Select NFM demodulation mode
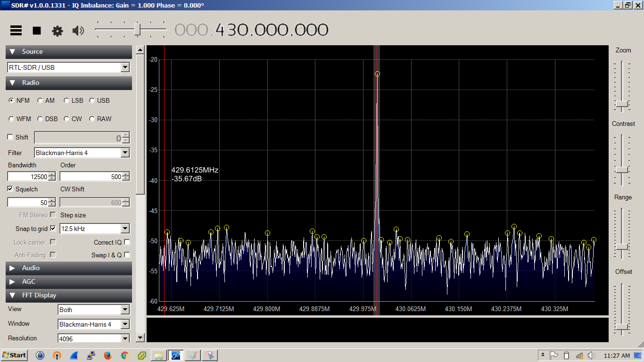Image resolution: width=644 pixels, height=362 pixels. [x=19, y=100]
